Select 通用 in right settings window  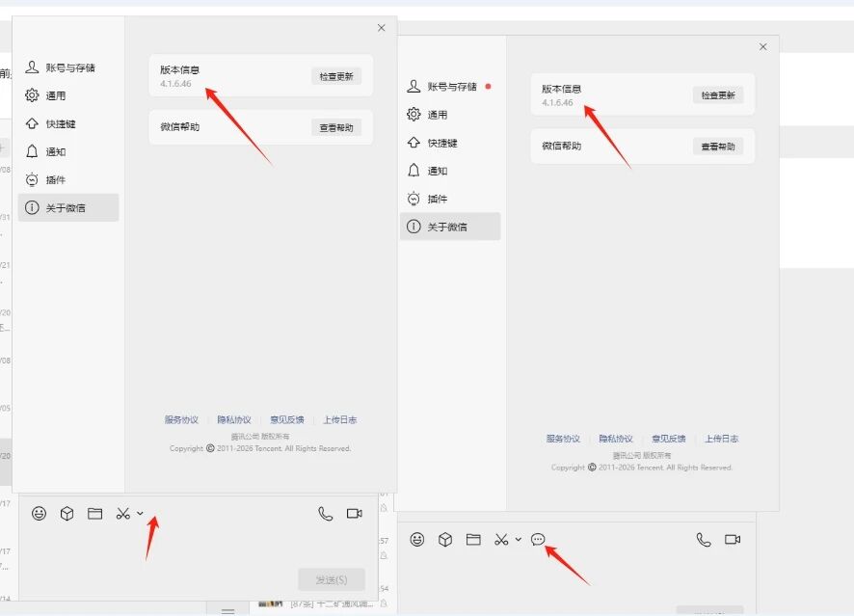tap(450, 115)
